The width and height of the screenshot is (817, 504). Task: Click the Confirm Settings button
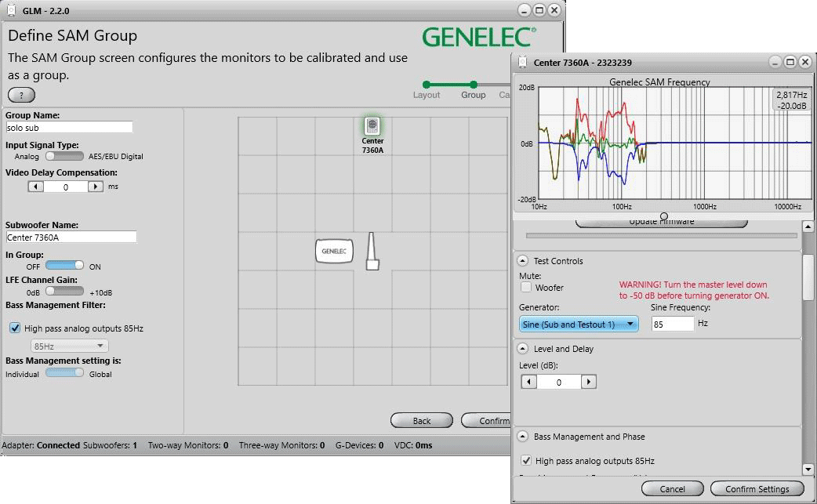coord(757,489)
